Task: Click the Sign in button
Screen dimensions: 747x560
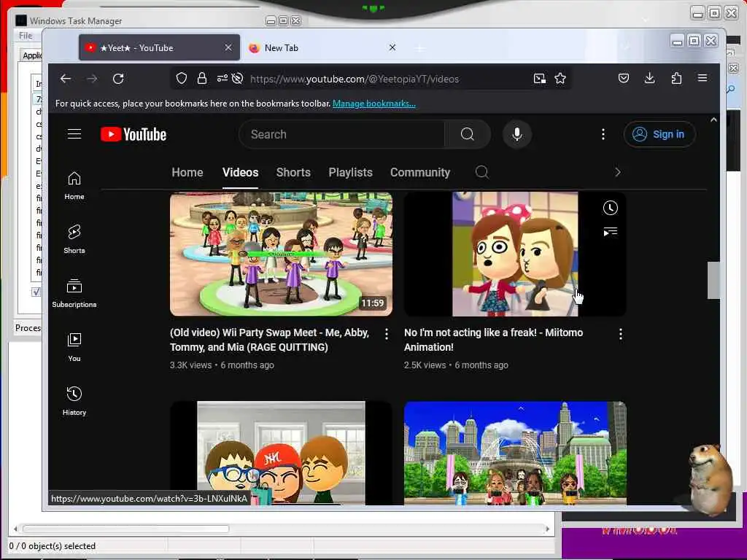Action: [659, 134]
